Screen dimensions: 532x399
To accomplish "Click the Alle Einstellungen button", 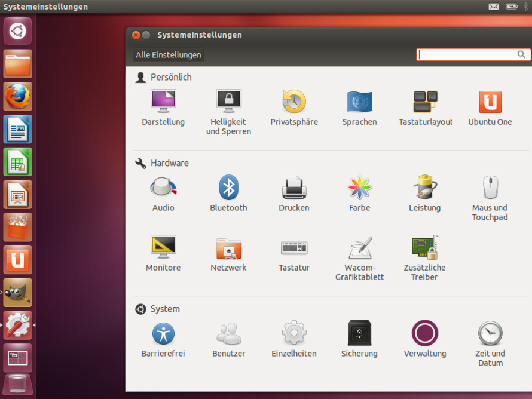I will tap(169, 55).
